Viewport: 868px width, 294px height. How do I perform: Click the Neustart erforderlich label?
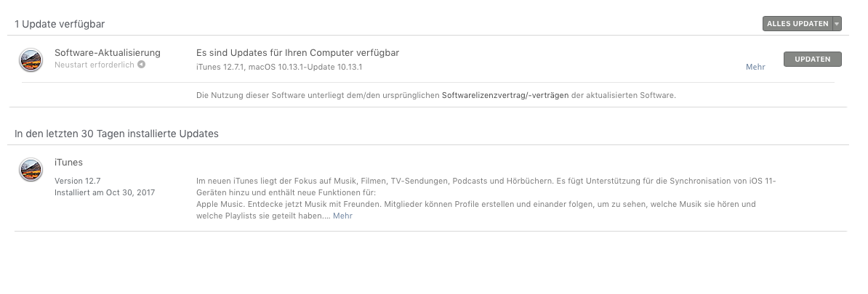(94, 65)
